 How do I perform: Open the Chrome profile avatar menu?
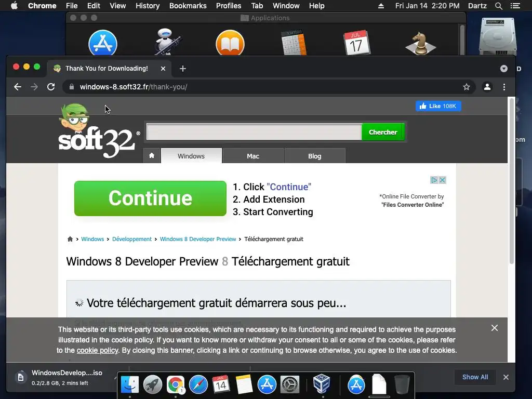[x=487, y=87]
